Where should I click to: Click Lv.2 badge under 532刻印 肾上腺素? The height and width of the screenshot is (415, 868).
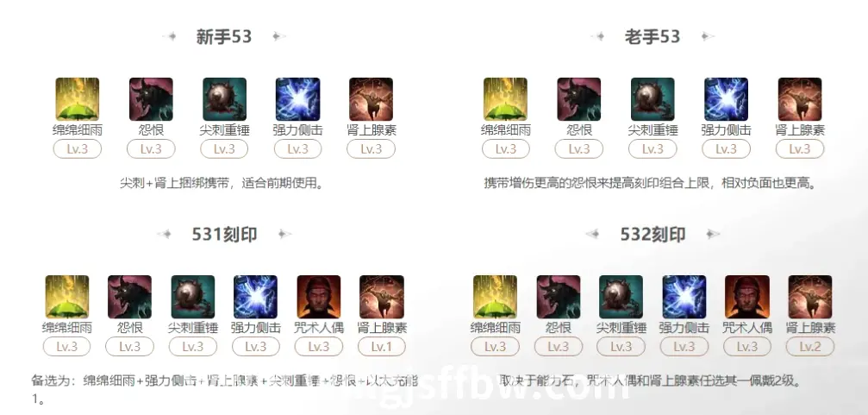[810, 347]
